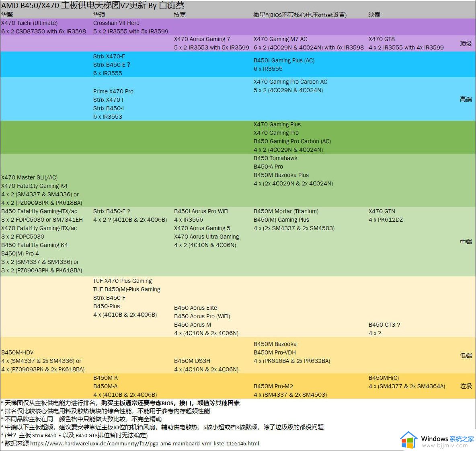This screenshot has width=476, height=451.
Task: Select 'TUF X470 Plus Gaming' entry
Action: tap(122, 281)
